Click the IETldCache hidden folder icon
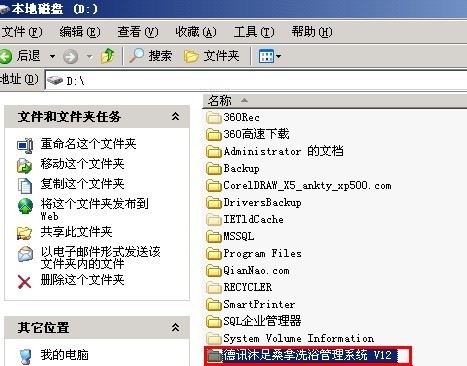 (x=214, y=220)
